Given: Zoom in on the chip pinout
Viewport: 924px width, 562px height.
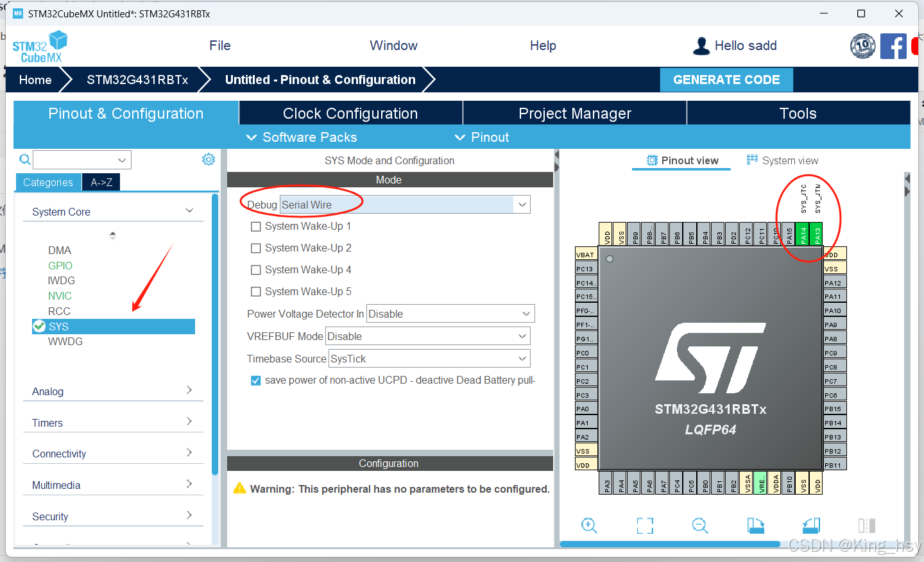Looking at the screenshot, I should tap(589, 526).
